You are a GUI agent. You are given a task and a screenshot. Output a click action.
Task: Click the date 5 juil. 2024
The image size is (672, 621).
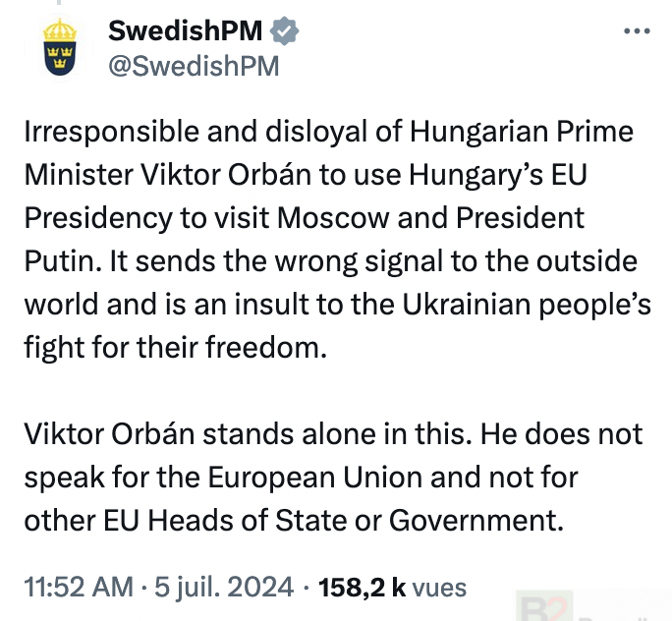point(224,588)
